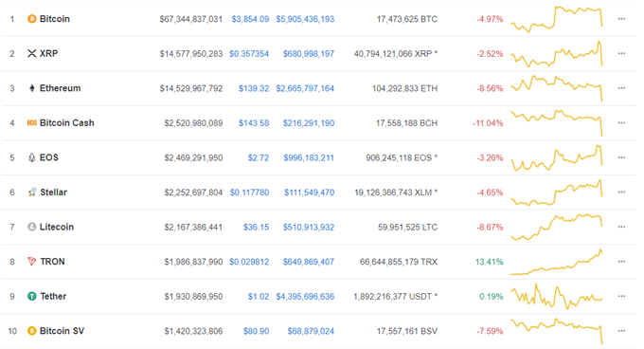Image resolution: width=644 pixels, height=349 pixels.
Task: Click the Tether price sparkline chart
Action: click(x=557, y=297)
